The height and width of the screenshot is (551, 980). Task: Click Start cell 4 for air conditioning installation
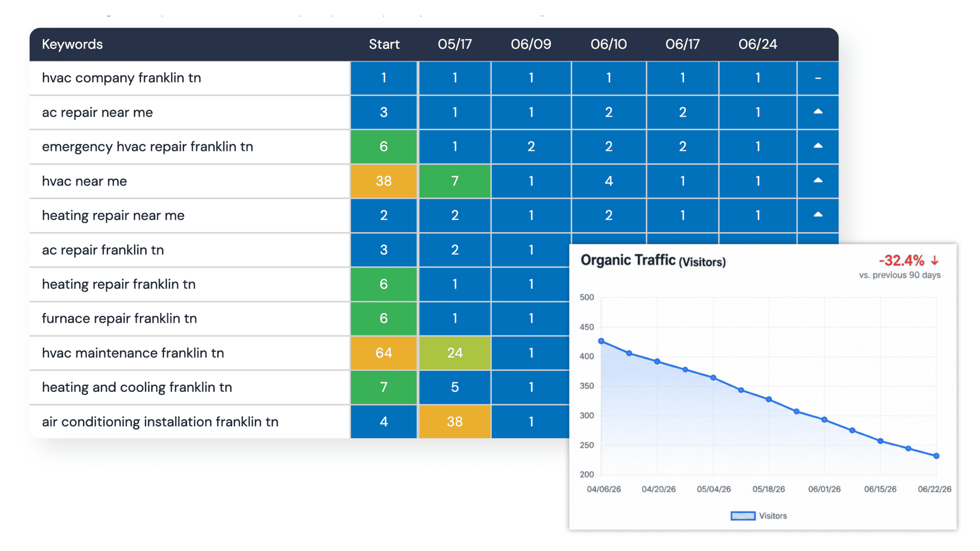(384, 422)
